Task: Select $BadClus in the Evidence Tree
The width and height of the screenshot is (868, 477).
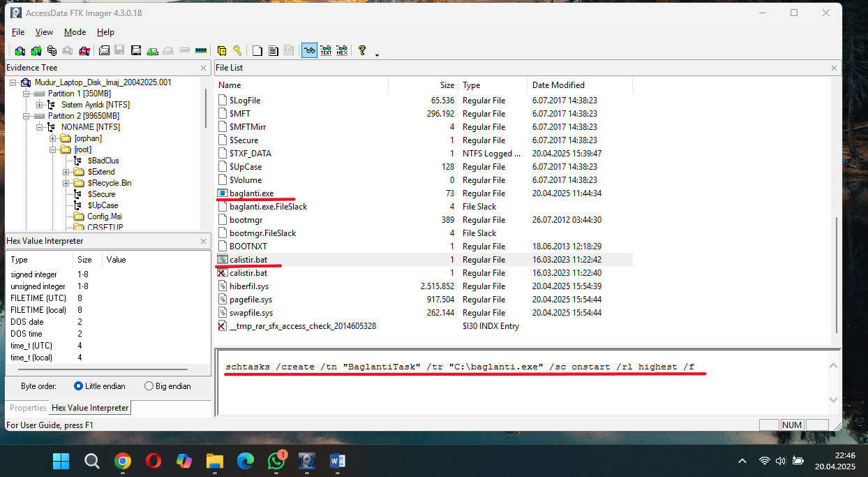Action: pyautogui.click(x=103, y=161)
